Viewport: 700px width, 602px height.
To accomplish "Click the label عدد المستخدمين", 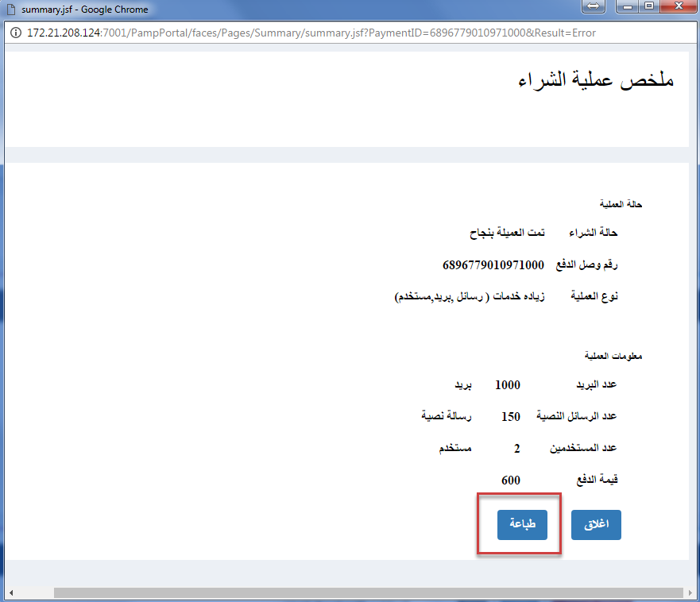I will [x=583, y=448].
